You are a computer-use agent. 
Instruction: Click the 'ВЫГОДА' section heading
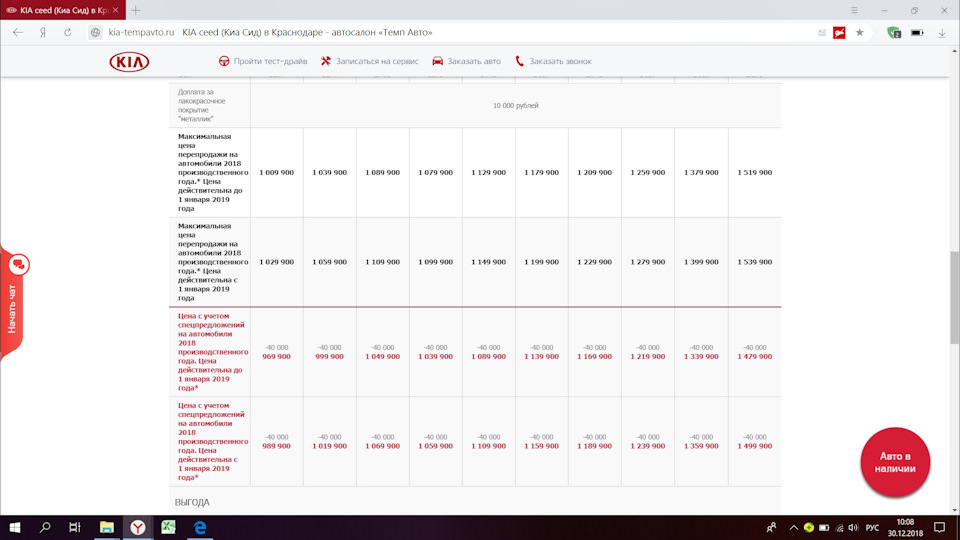point(192,502)
